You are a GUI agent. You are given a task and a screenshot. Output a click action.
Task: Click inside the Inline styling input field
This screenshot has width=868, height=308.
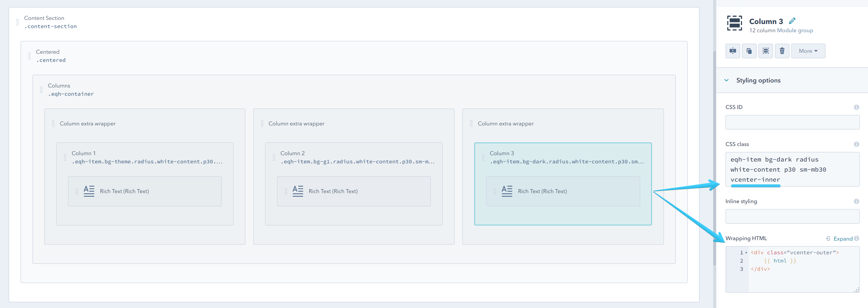click(792, 216)
